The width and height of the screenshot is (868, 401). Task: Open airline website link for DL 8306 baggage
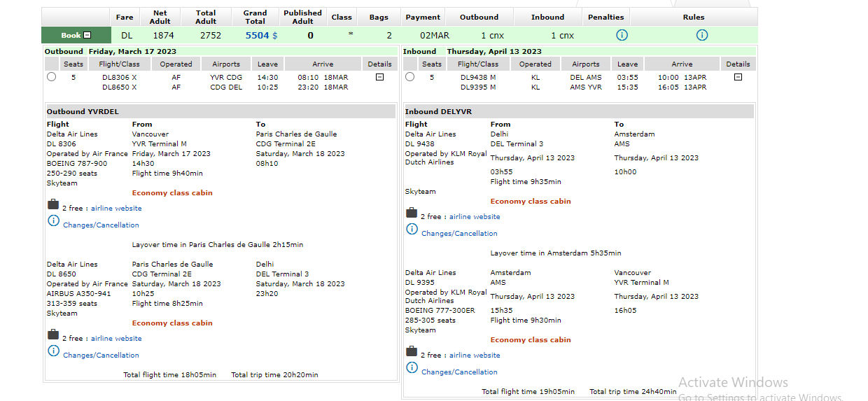[x=116, y=209]
